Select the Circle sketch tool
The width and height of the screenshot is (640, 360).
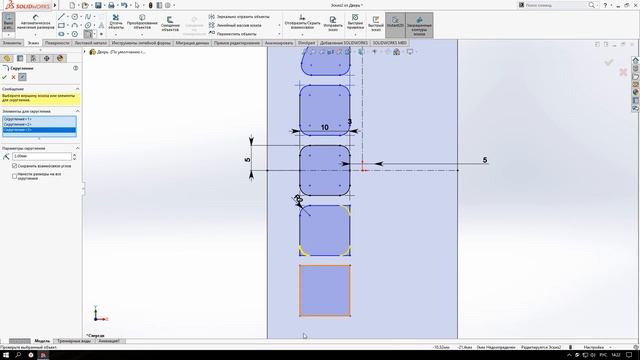(75, 17)
